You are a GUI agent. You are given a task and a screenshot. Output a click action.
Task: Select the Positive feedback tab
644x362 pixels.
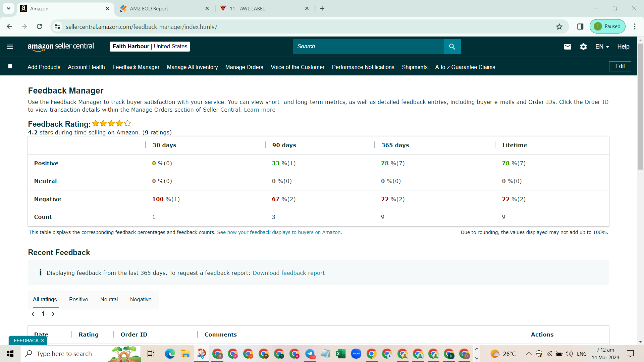(78, 299)
